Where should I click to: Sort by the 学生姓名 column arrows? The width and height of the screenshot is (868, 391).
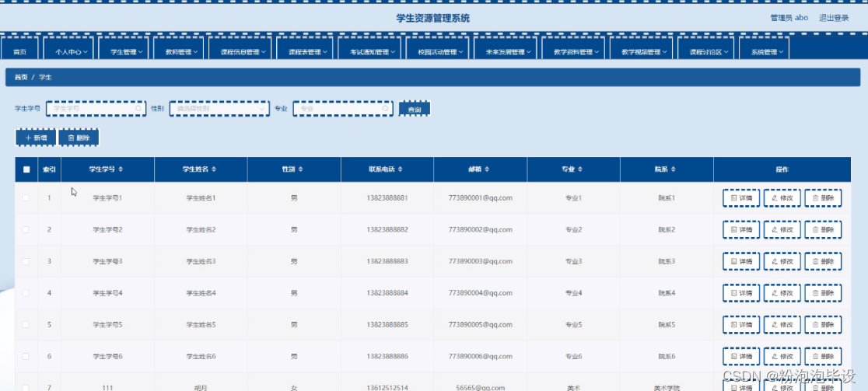tap(214, 169)
